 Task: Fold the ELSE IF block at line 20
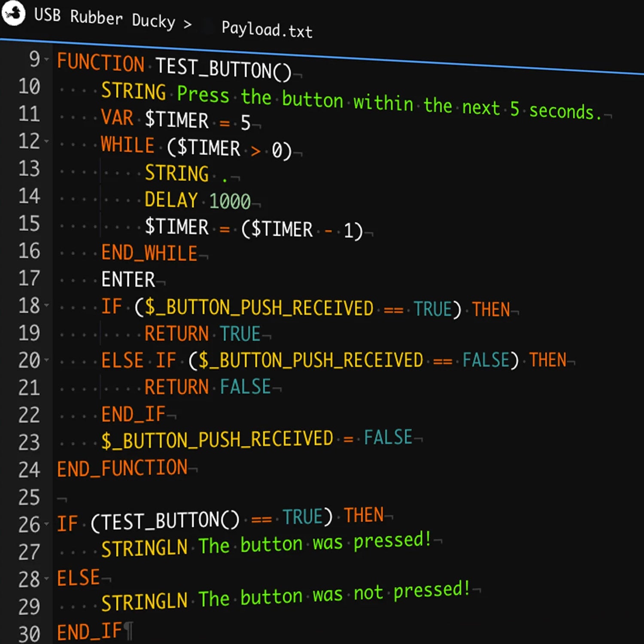tap(47, 360)
